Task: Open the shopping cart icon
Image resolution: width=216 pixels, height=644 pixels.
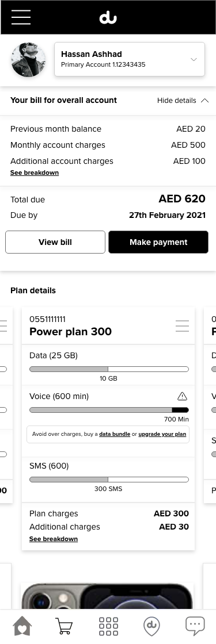Action: tap(64, 627)
